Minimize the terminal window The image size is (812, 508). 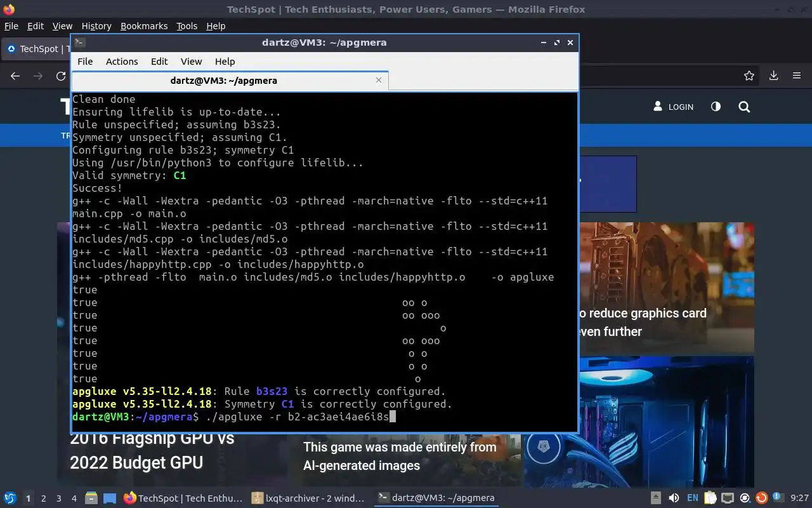coord(544,43)
